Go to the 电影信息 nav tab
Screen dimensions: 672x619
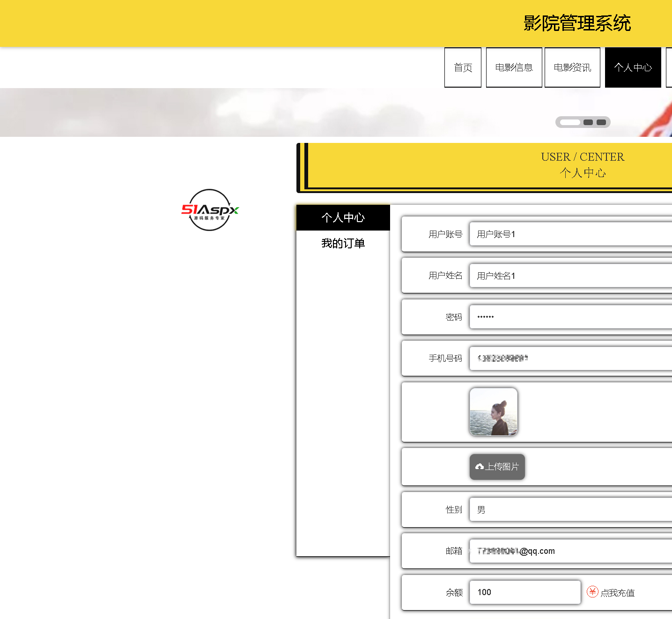pyautogui.click(x=514, y=67)
